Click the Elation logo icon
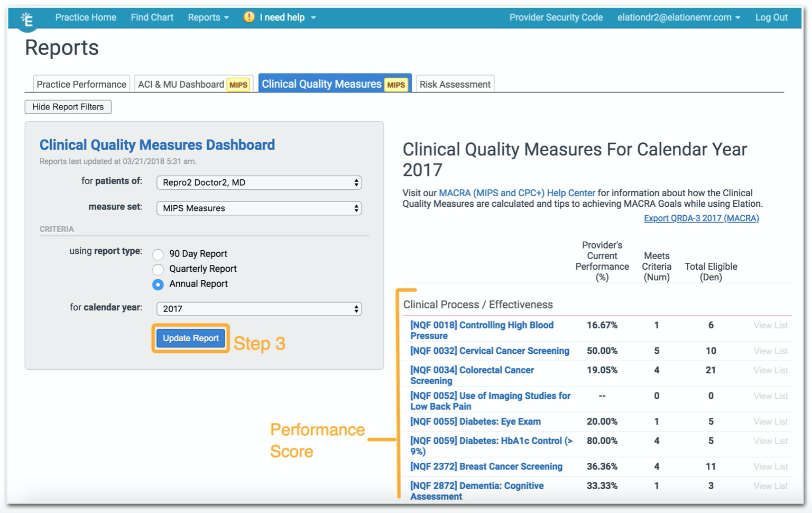The image size is (812, 513). pyautogui.click(x=26, y=20)
